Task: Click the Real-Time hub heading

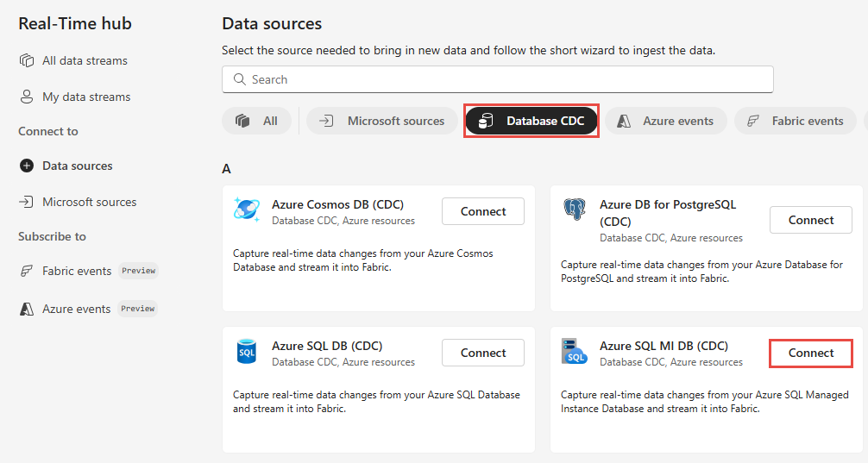Action: 75,23
